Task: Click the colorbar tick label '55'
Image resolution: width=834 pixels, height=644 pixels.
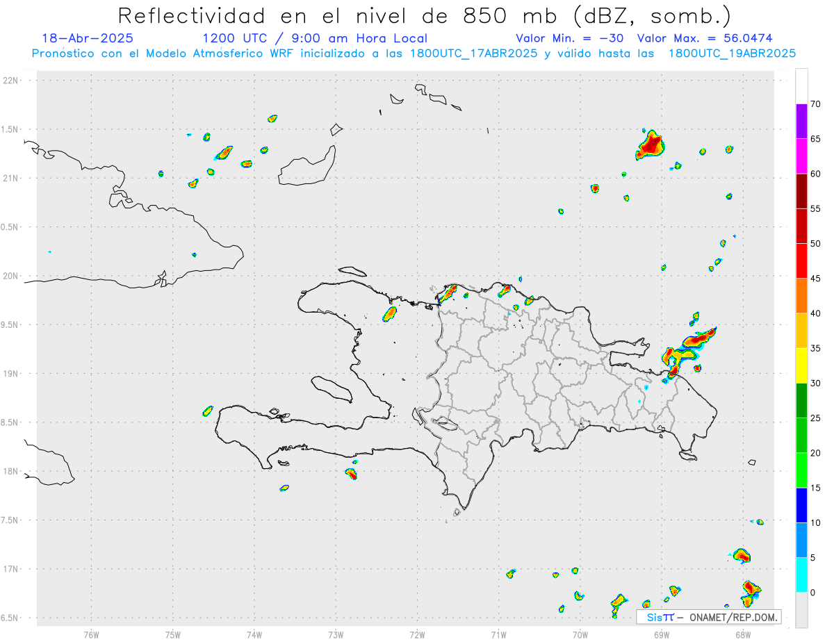Action: coord(815,208)
